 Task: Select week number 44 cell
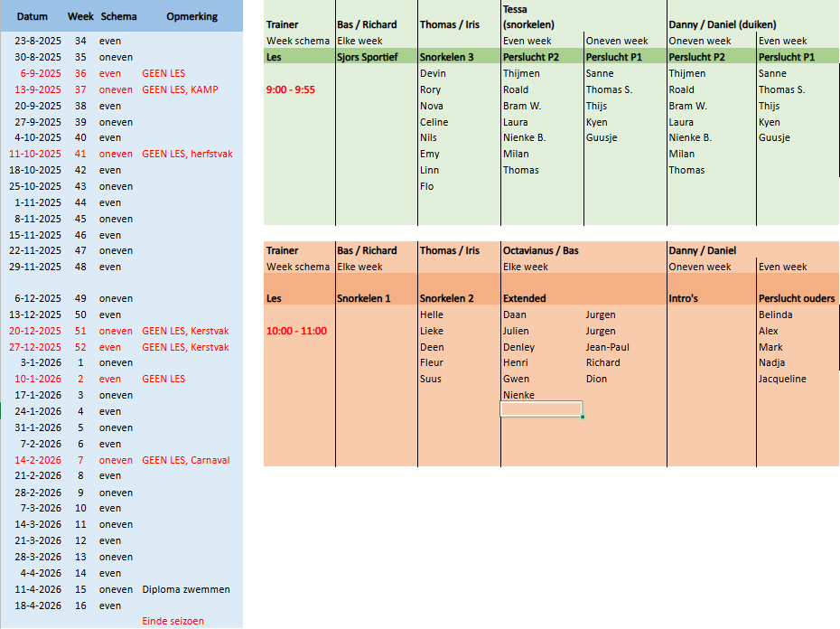[x=80, y=202]
